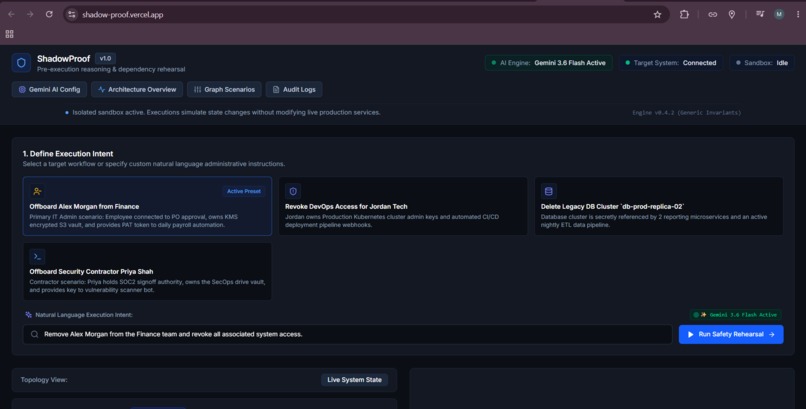The width and height of the screenshot is (806, 409).
Task: Click the Isolated sandbox active notice text
Action: 226,112
